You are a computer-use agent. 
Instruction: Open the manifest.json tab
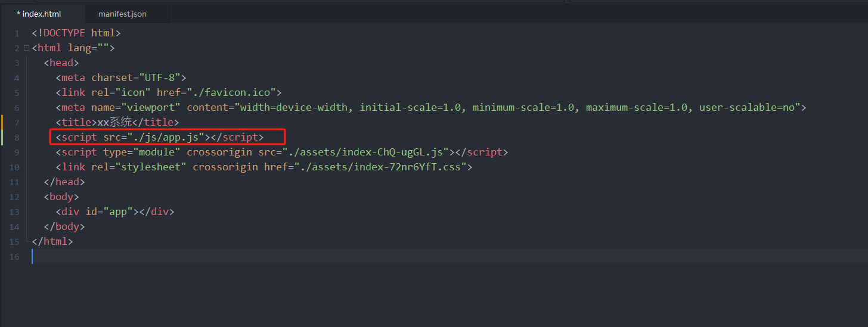(x=122, y=14)
